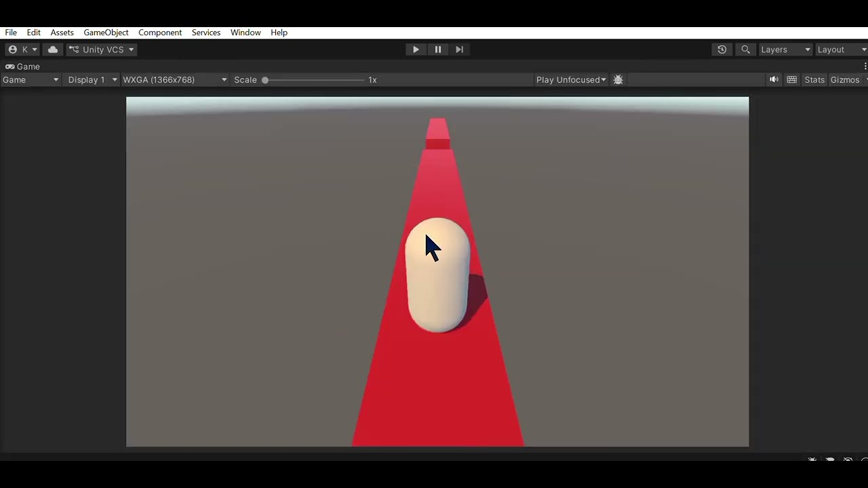Image resolution: width=868 pixels, height=488 pixels.
Task: Toggle the Gizmos button
Action: click(x=845, y=80)
